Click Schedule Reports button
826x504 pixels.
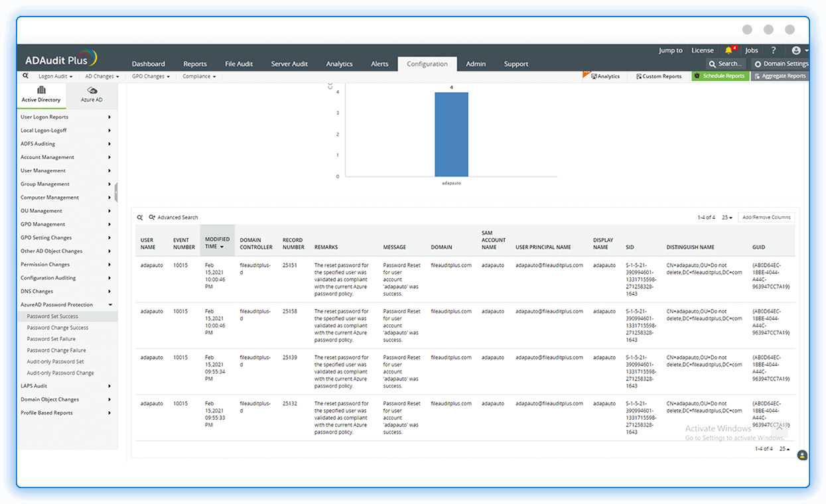(721, 76)
